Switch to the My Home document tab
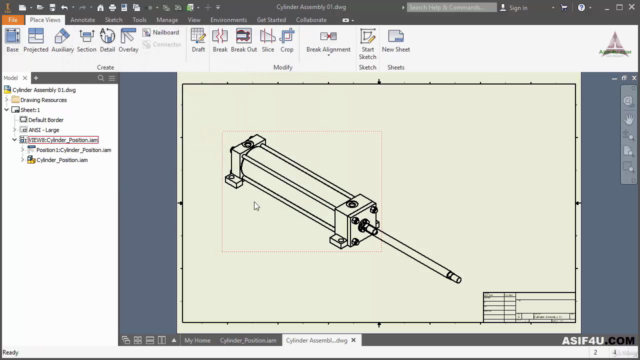Viewport: 640px width, 360px height. coord(197,340)
